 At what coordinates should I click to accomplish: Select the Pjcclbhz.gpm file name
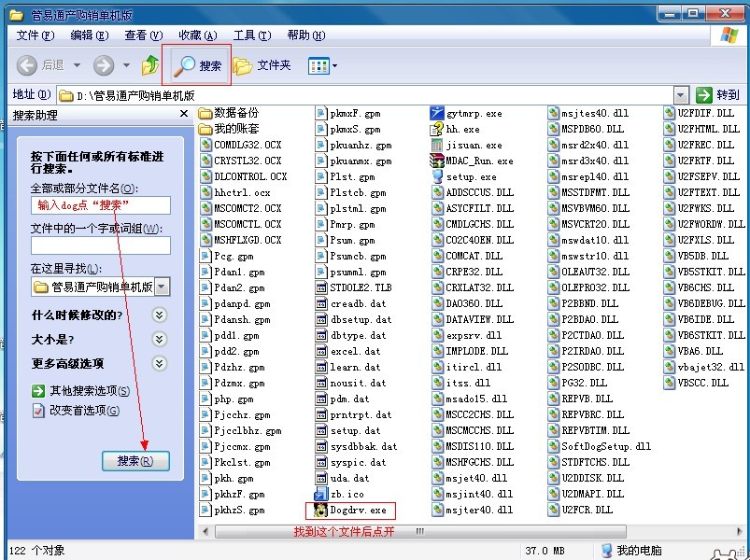coord(248,430)
